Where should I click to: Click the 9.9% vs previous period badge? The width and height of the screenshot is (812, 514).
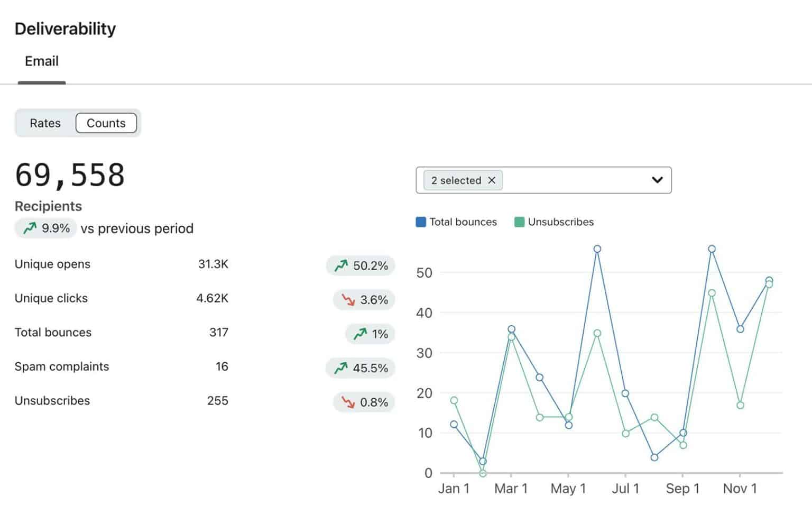pyautogui.click(x=45, y=228)
